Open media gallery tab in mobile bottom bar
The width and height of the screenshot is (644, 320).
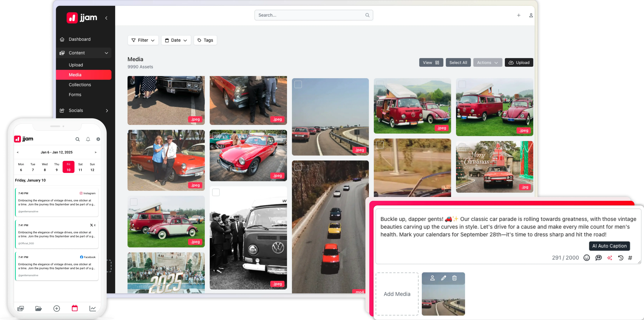(20, 309)
